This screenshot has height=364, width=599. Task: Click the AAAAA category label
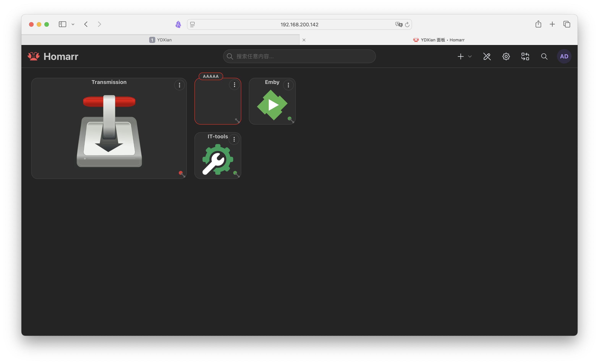click(211, 76)
